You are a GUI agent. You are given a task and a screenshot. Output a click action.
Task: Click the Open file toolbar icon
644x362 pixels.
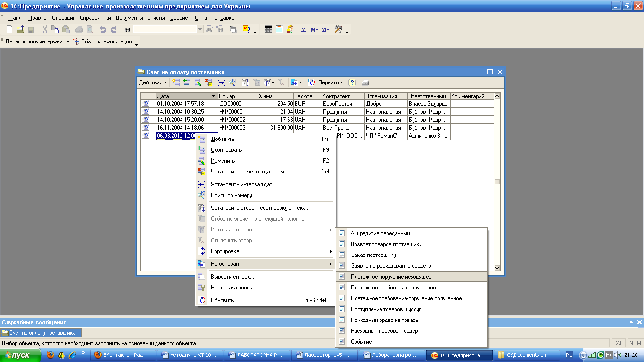[20, 29]
